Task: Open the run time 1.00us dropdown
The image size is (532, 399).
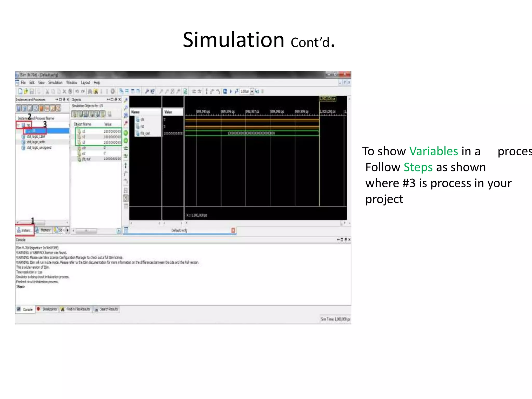Action: click(x=252, y=91)
